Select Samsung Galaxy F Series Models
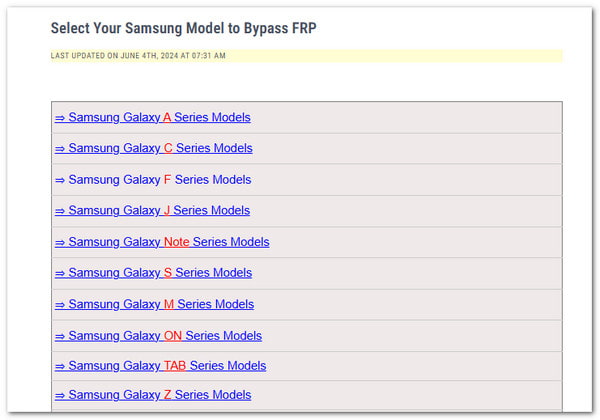This screenshot has width=600, height=420. pyautogui.click(x=153, y=180)
